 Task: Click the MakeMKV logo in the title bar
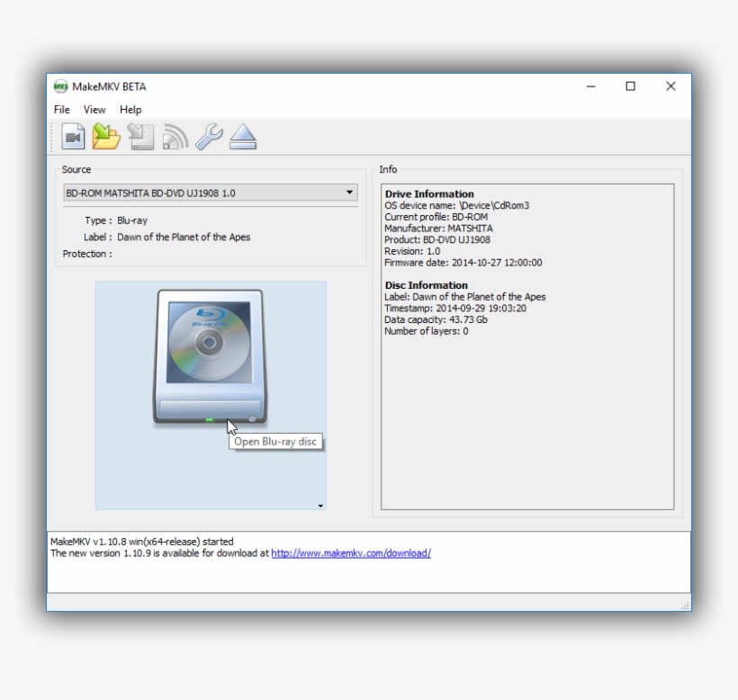pos(60,86)
